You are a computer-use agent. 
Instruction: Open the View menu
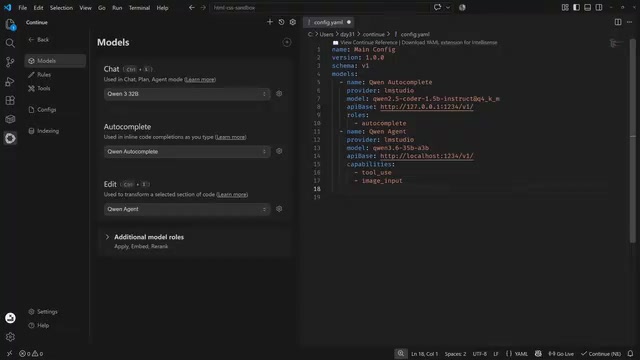pos(85,8)
